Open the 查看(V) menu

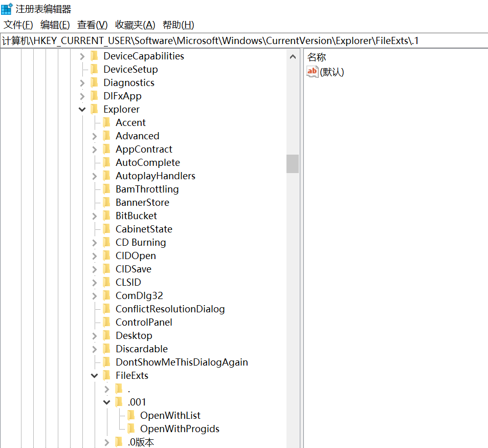93,25
